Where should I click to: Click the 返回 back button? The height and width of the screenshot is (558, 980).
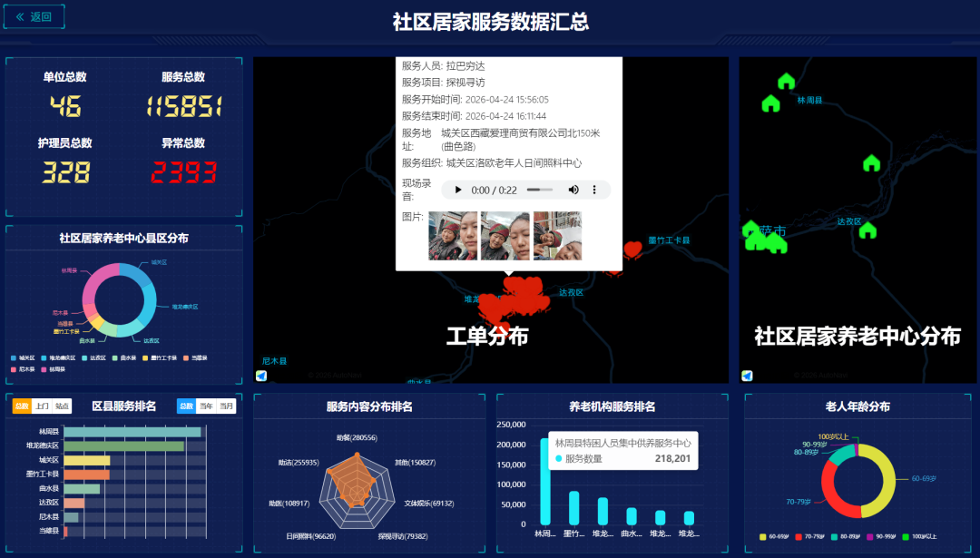[x=34, y=16]
